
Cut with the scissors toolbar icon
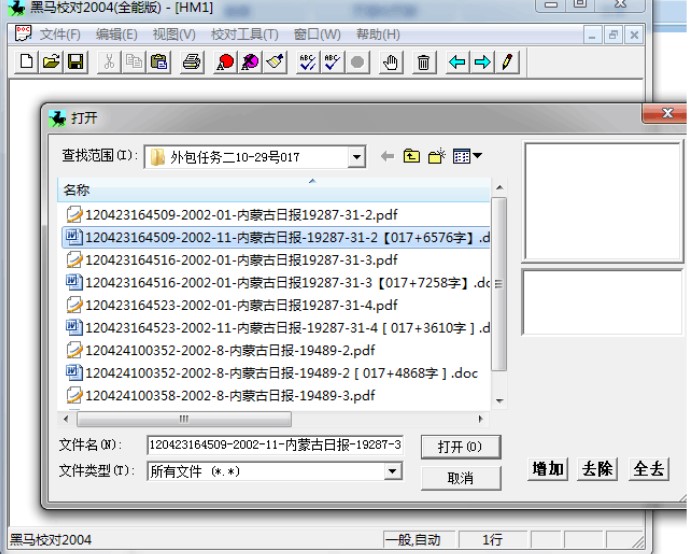pos(109,62)
